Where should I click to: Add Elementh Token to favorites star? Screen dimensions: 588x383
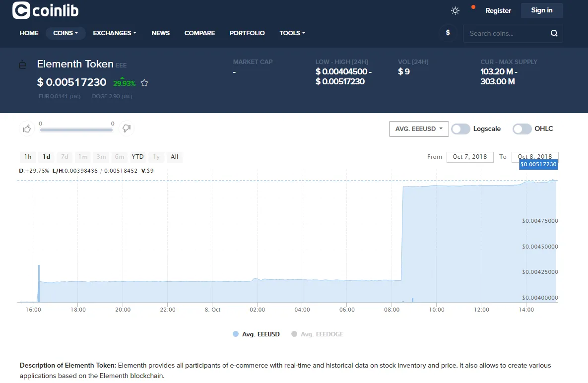coord(144,83)
